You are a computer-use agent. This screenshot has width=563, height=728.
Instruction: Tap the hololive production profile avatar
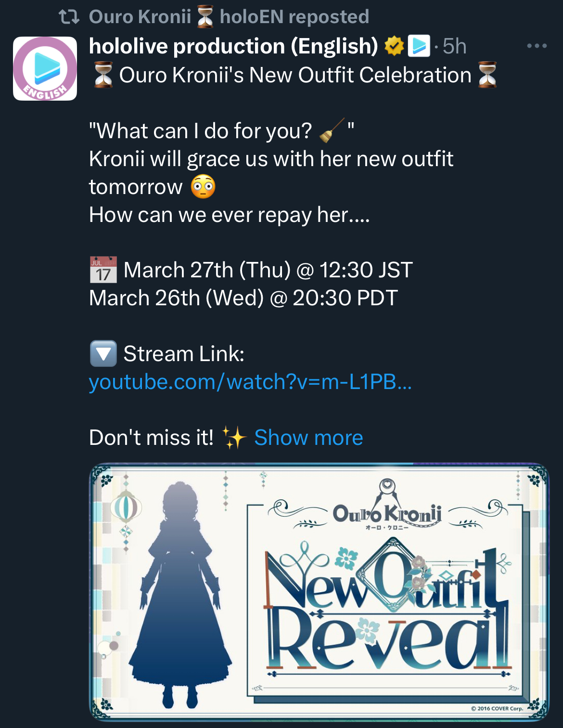45,68
